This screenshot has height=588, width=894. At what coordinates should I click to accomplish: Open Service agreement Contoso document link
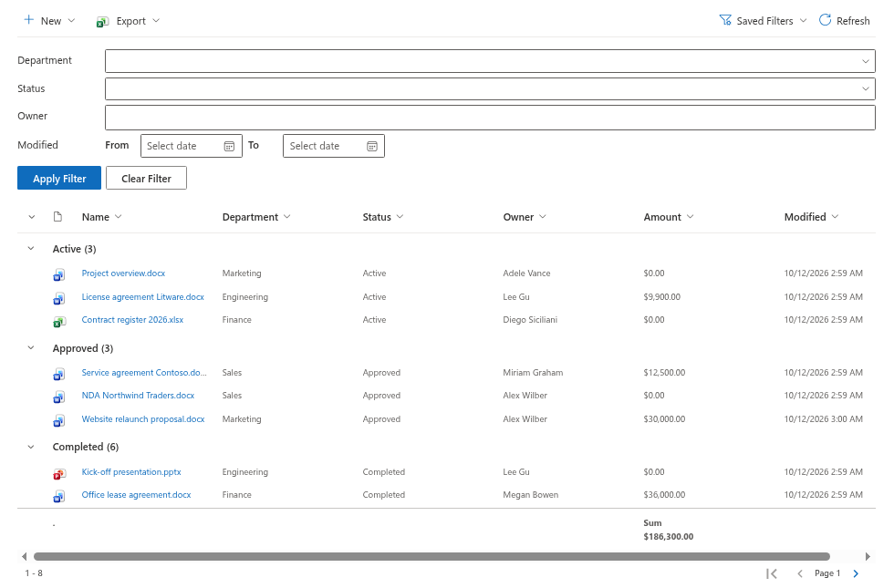(x=144, y=372)
